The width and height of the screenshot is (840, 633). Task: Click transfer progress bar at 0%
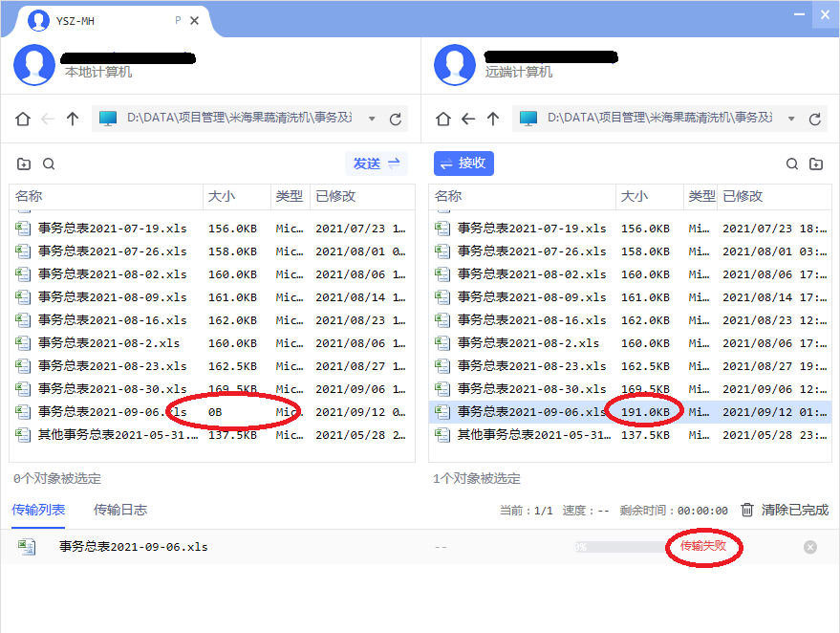tap(619, 547)
